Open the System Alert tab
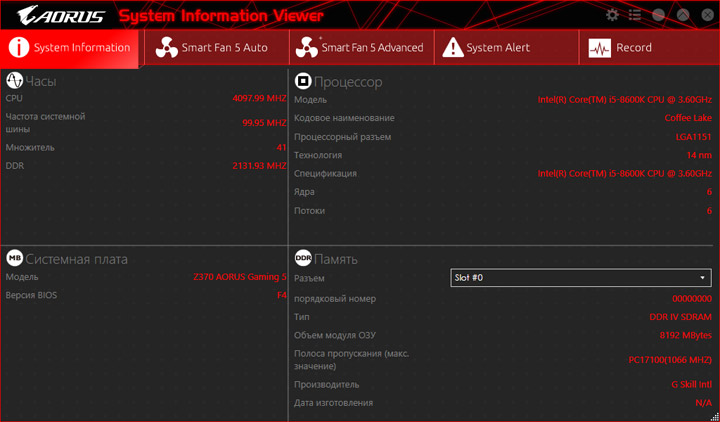Image resolution: width=720 pixels, height=422 pixels. pos(506,48)
